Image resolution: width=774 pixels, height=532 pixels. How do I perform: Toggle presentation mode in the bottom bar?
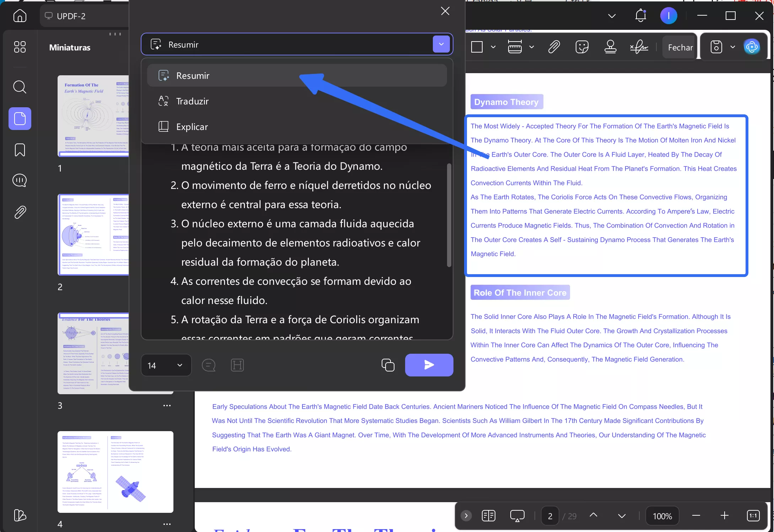click(517, 516)
